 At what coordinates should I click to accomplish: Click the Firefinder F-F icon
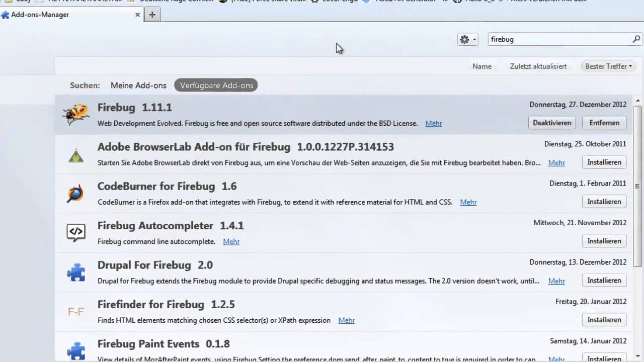[x=76, y=312]
